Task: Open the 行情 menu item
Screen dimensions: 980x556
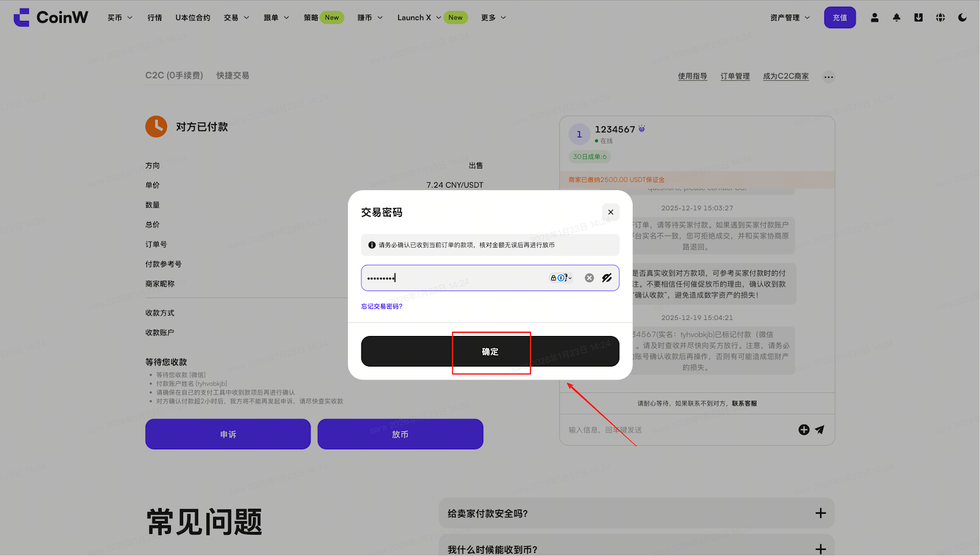Action: (x=154, y=18)
